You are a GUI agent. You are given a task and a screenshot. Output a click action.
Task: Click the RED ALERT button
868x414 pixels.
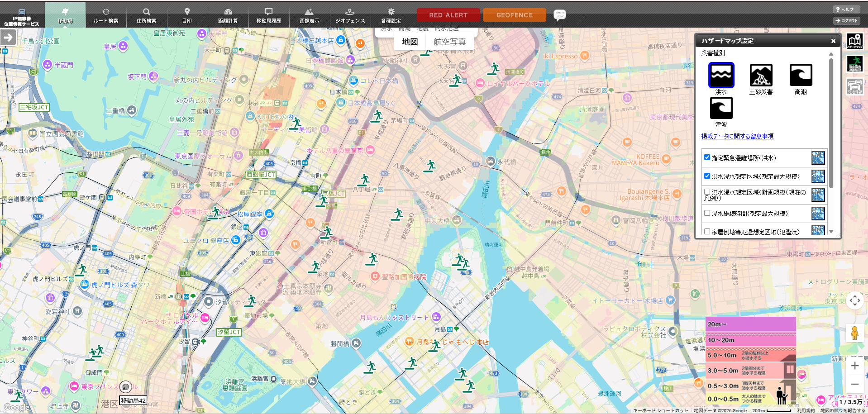pos(448,15)
